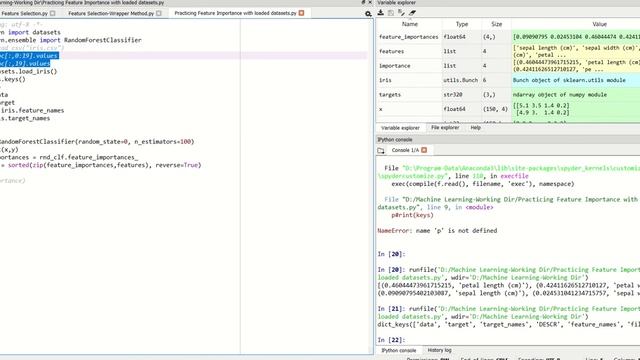The width and height of the screenshot is (640, 360).
Task: Click the IPython console pane title
Action: point(395,140)
